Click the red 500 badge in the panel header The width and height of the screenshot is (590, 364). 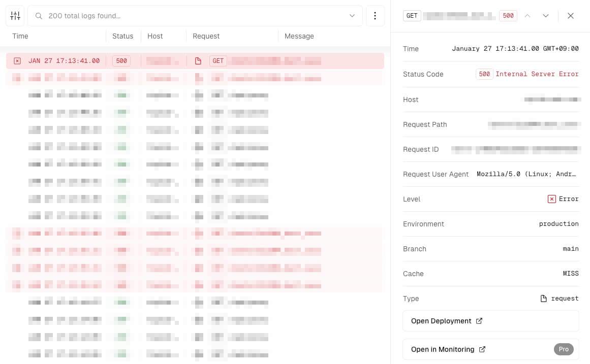508,16
